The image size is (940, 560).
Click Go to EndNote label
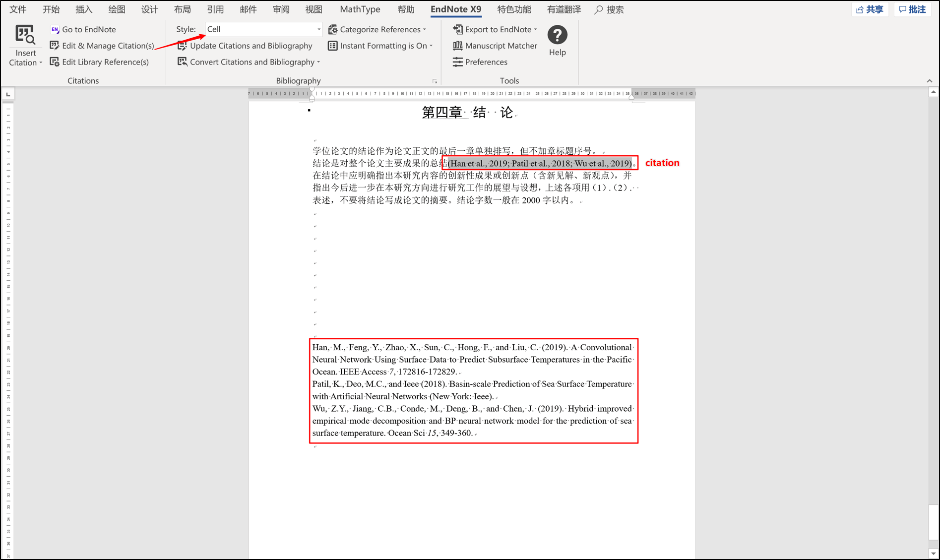pos(89,30)
